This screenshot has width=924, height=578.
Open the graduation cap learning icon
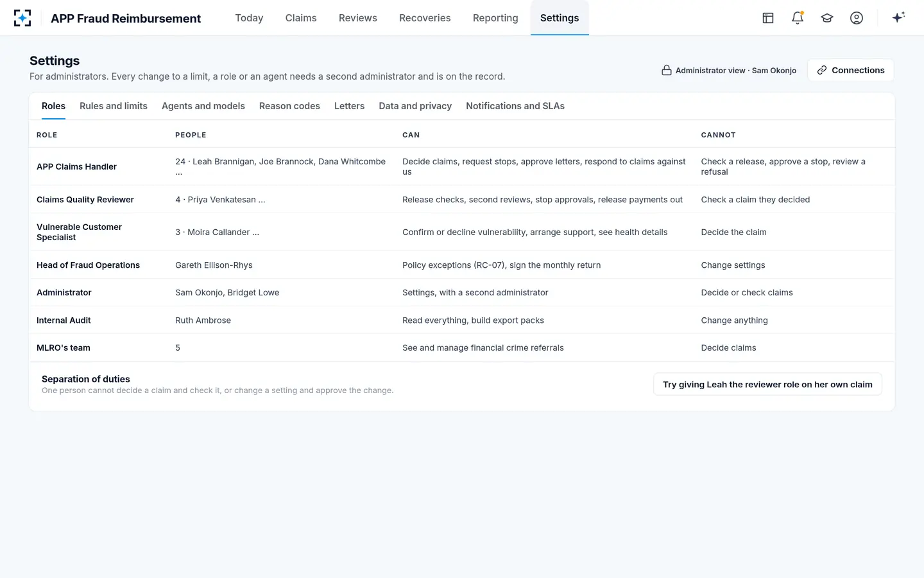[827, 18]
